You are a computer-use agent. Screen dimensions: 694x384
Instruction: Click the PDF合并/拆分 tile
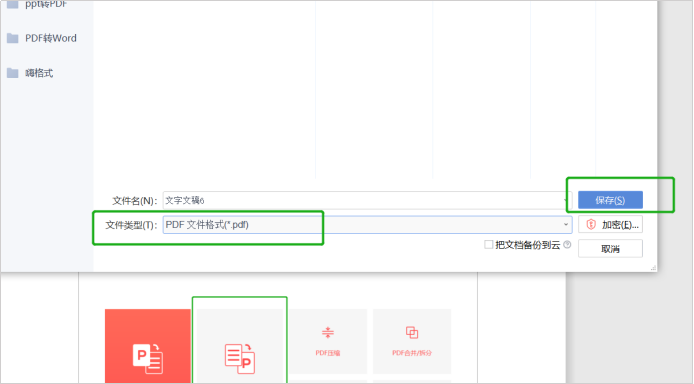tap(412, 341)
